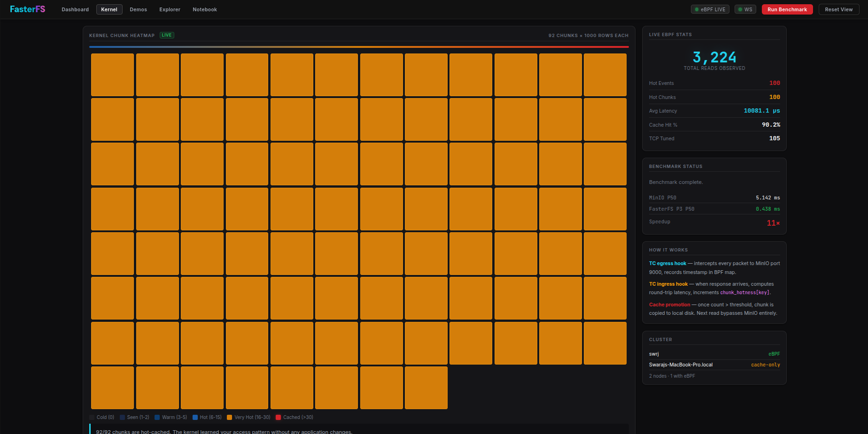The height and width of the screenshot is (434, 868).
Task: Click the FasterFS logo
Action: (28, 9)
